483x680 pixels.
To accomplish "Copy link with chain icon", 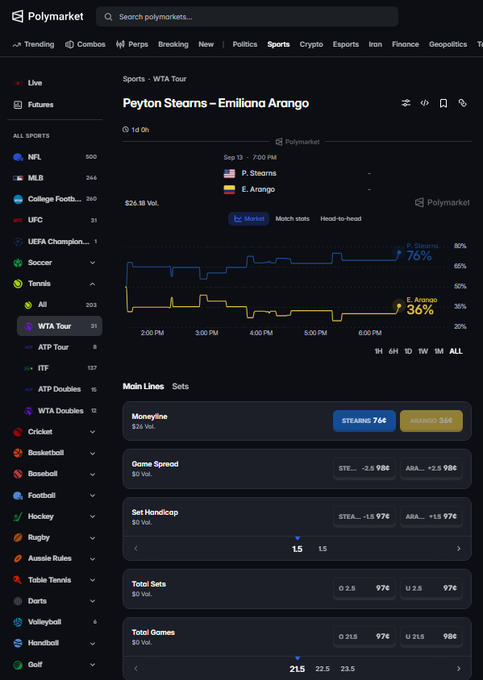I will (463, 103).
